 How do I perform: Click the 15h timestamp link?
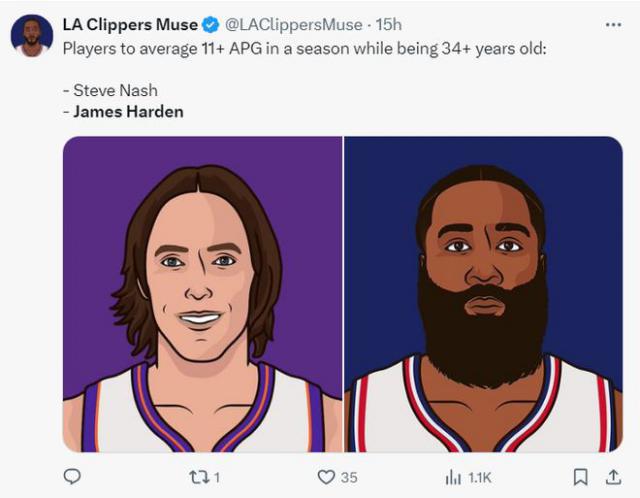pos(388,25)
